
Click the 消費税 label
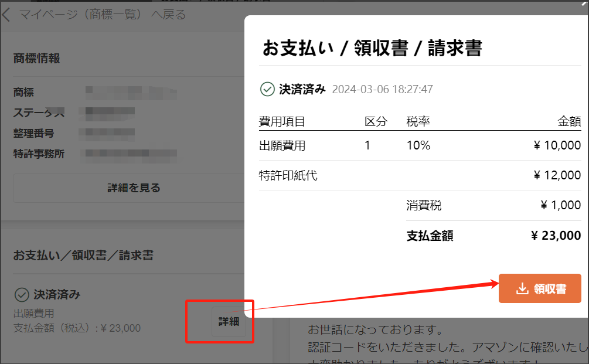pyautogui.click(x=424, y=206)
